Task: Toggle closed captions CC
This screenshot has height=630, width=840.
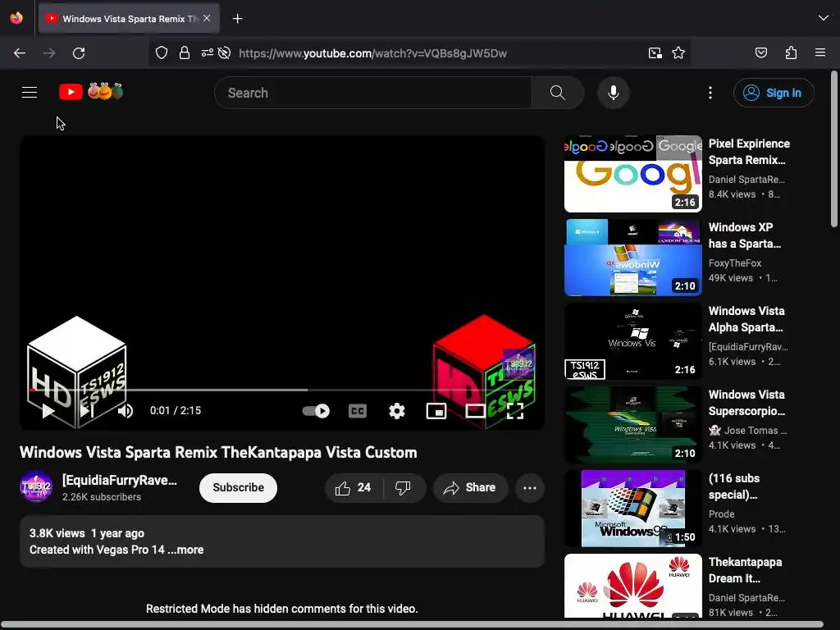Action: click(x=358, y=411)
